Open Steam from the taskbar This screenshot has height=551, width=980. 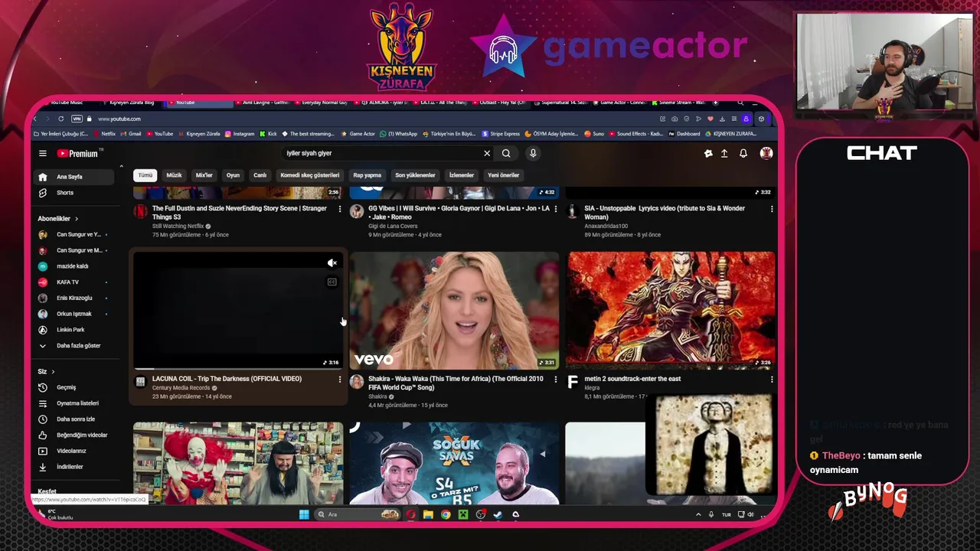pos(498,514)
